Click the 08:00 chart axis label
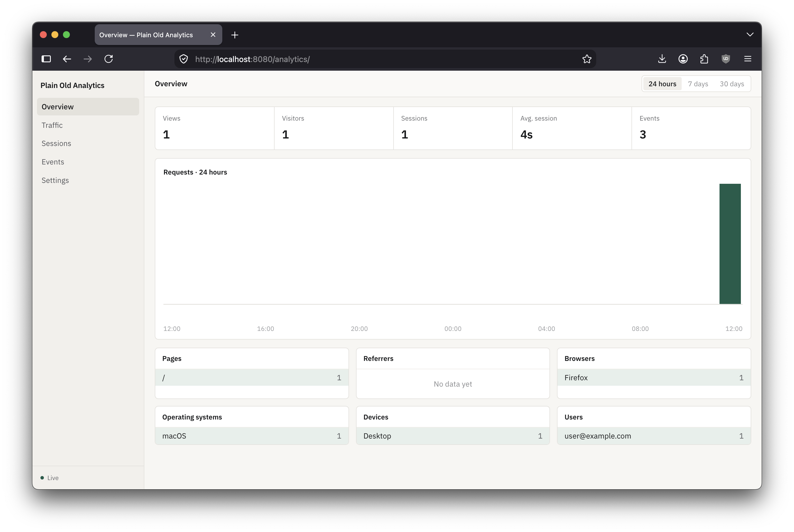Image resolution: width=794 pixels, height=532 pixels. [640, 328]
